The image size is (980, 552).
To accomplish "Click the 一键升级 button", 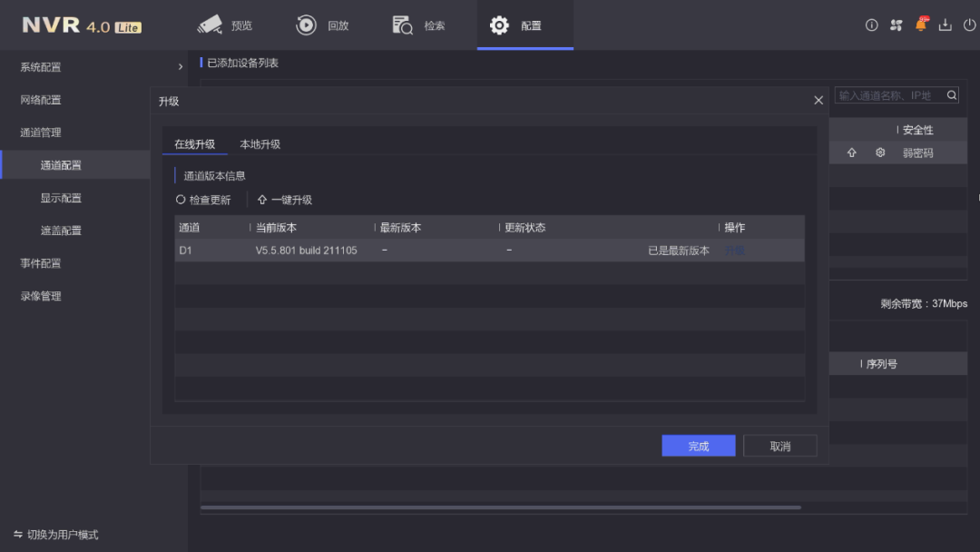I will coord(285,200).
